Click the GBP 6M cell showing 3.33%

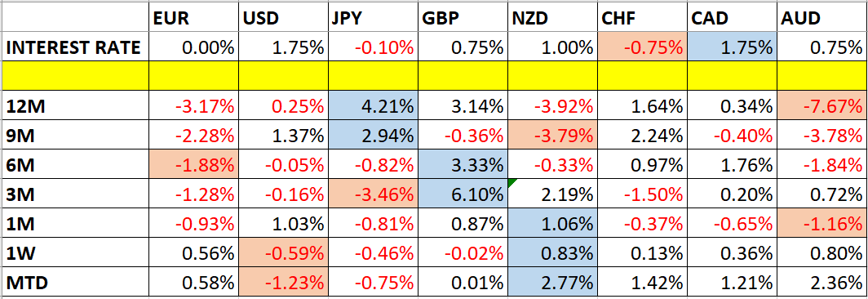tap(463, 164)
